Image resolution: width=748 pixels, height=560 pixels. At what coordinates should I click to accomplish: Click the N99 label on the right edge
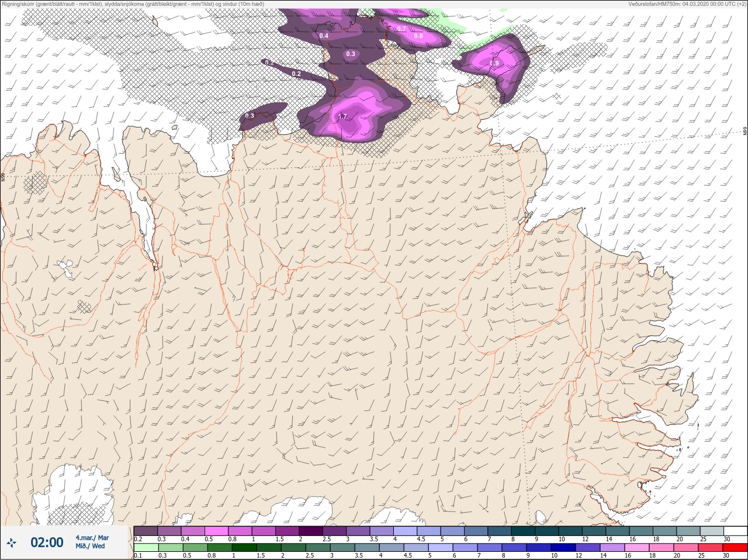point(745,132)
